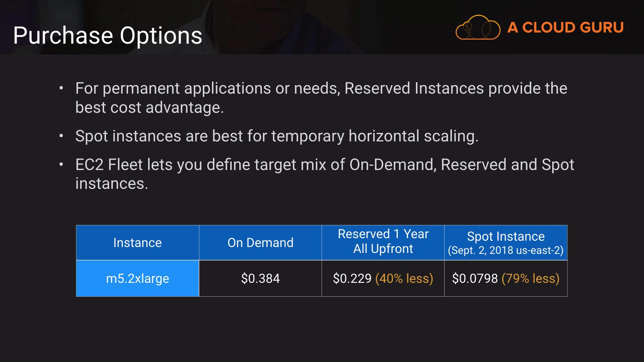Click the $0.384 on-demand price cell
The image size is (644, 362).
(x=260, y=279)
